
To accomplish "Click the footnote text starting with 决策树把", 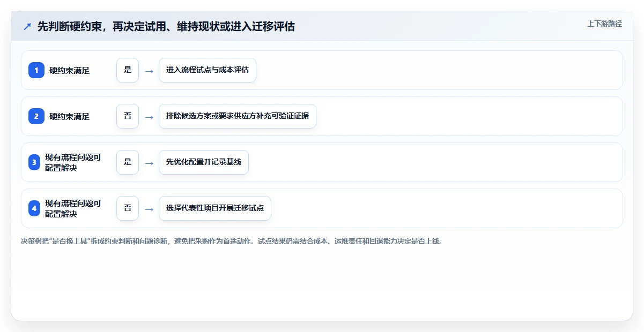I will pyautogui.click(x=232, y=241).
